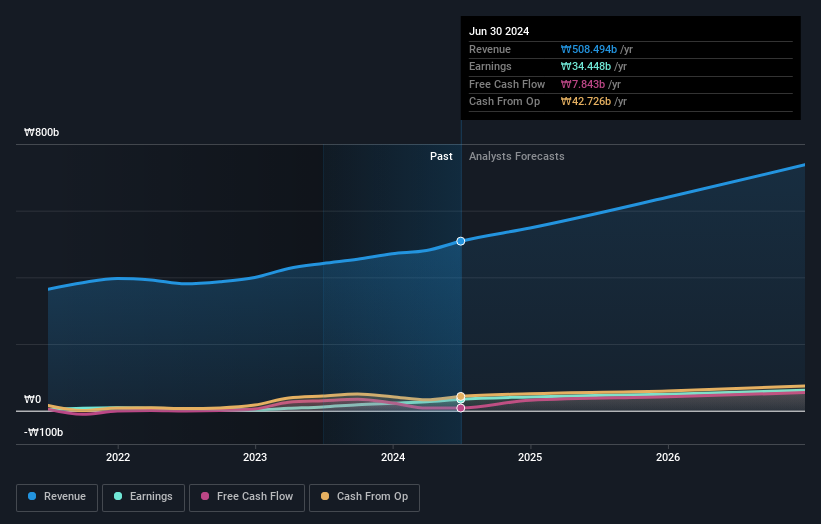
Task: Toggle the Revenue legend button
Action: click(57, 497)
